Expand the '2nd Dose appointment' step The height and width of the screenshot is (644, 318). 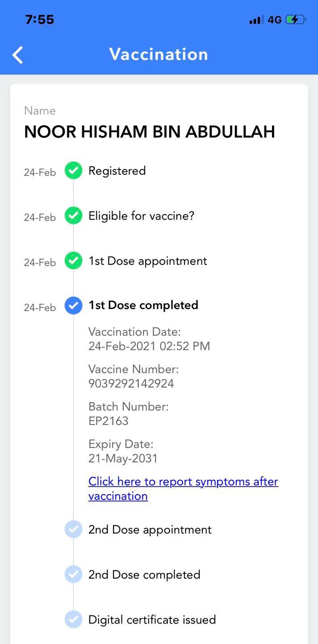[150, 530]
